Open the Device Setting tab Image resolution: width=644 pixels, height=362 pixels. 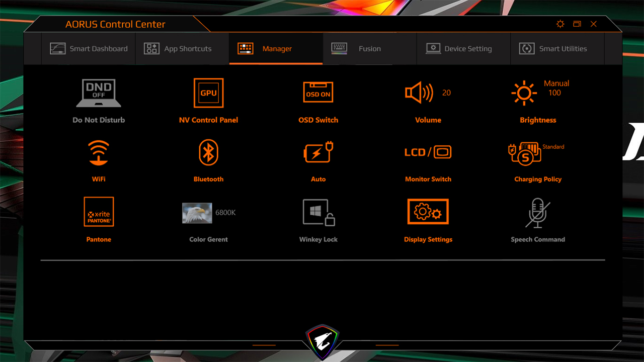pyautogui.click(x=463, y=49)
